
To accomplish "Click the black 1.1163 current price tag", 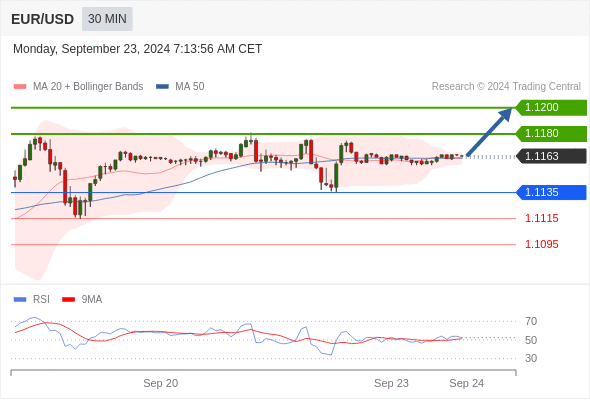I will click(x=551, y=156).
